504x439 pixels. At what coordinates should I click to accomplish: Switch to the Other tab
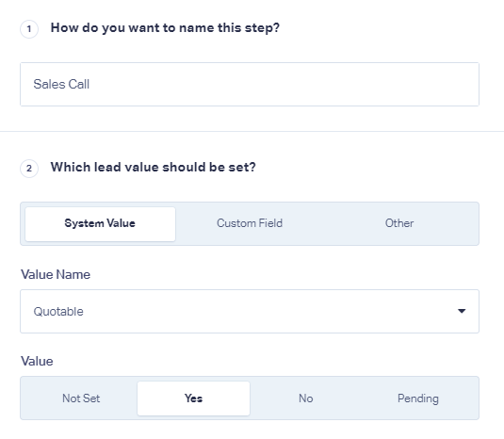click(x=399, y=223)
